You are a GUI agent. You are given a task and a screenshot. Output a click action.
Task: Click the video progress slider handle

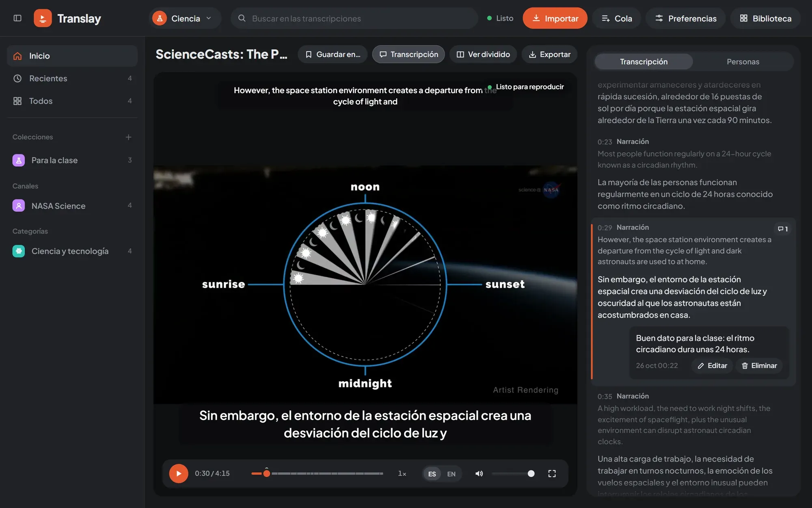click(x=267, y=473)
